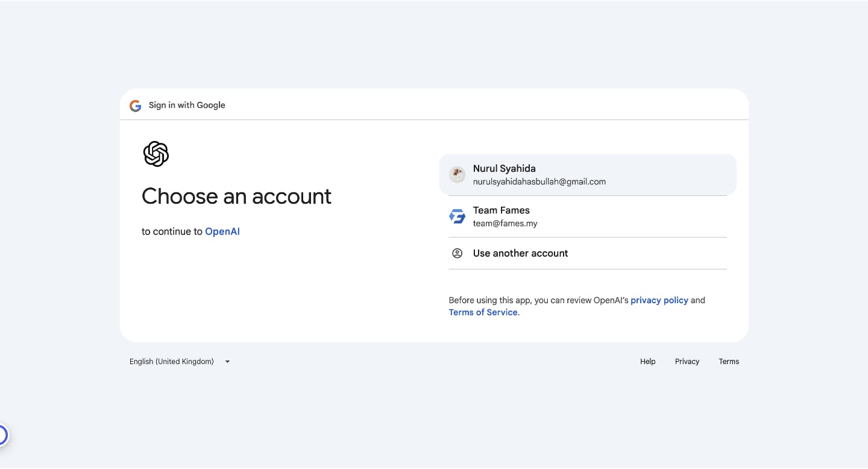868x469 pixels.
Task: Click the team@fames.my email address
Action: [505, 223]
